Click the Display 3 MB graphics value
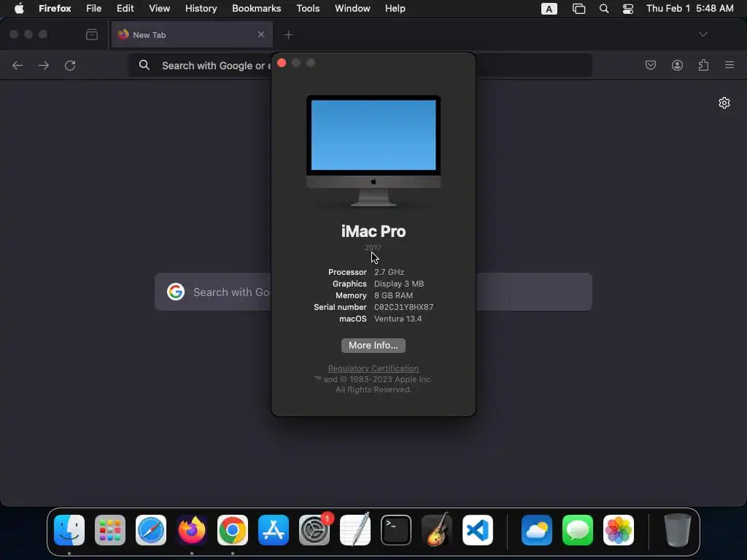The image size is (747, 560). pos(399,284)
